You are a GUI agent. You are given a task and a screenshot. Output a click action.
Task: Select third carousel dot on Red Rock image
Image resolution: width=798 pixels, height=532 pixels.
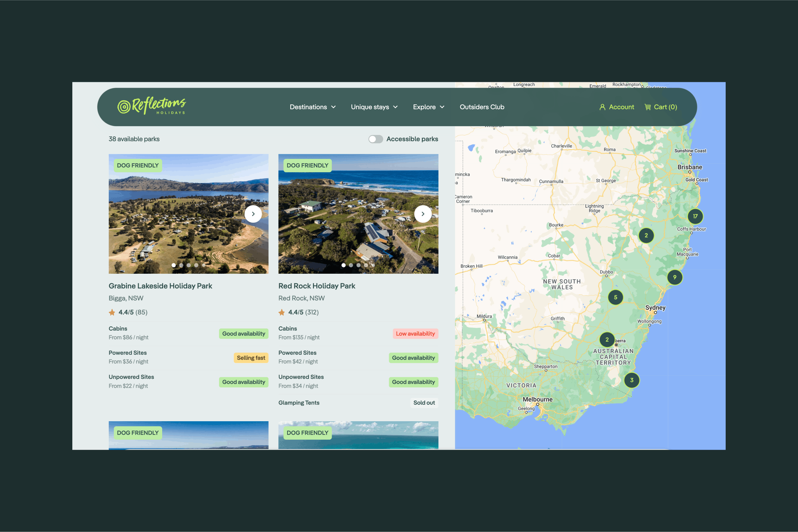click(x=358, y=265)
